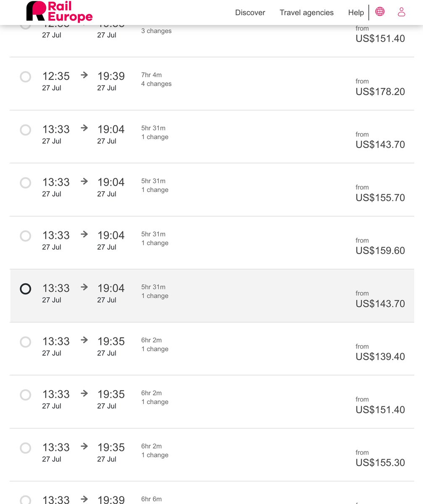The image size is (423, 504).
Task: Open the globe language selector icon
Action: click(x=380, y=12)
